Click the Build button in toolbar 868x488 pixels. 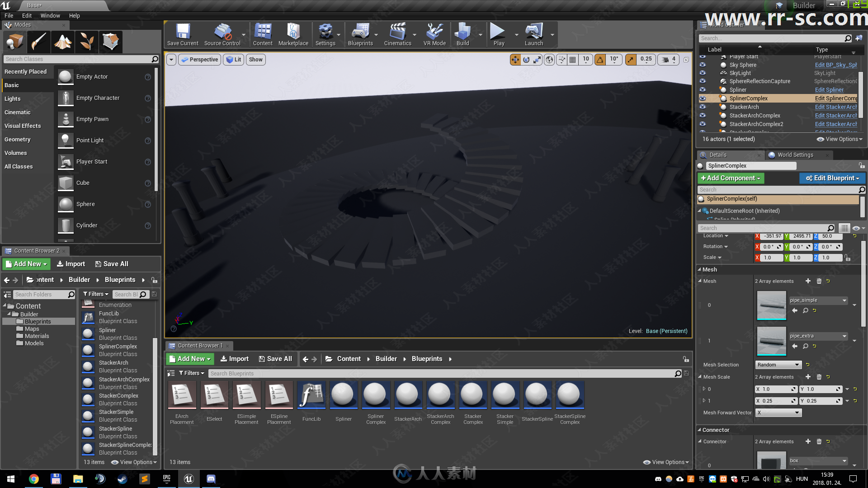coord(462,34)
